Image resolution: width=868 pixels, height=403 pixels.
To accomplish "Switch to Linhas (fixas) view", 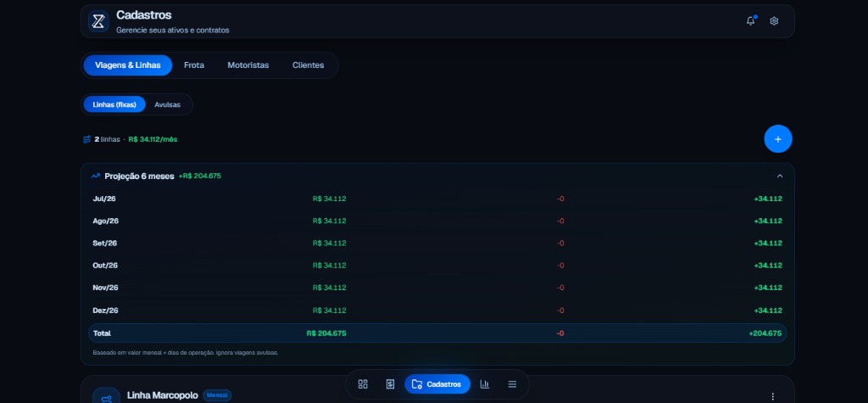I will tap(114, 104).
